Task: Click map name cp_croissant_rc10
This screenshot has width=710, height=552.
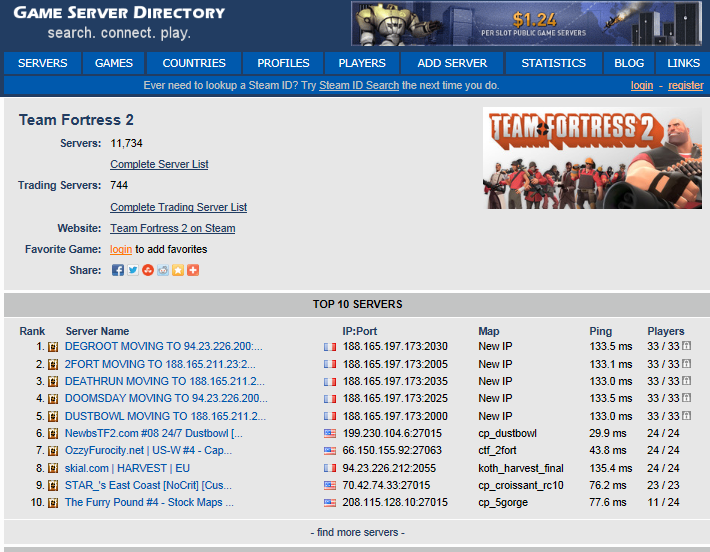Action: pos(521,485)
